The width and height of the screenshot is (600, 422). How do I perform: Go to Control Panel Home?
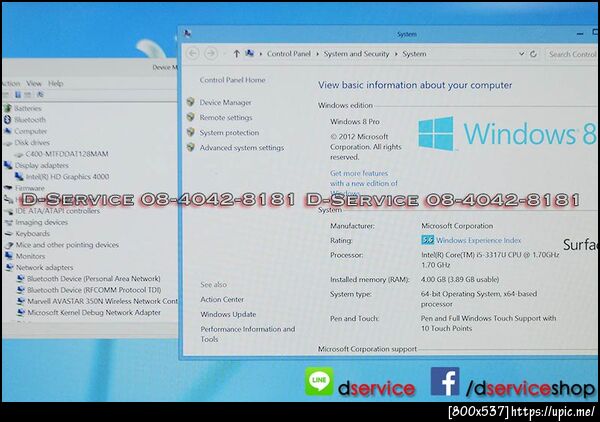point(232,80)
